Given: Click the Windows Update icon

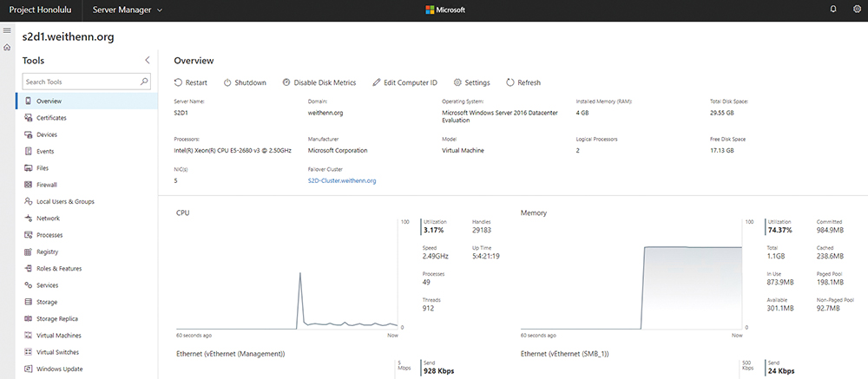Looking at the screenshot, I should click(29, 369).
